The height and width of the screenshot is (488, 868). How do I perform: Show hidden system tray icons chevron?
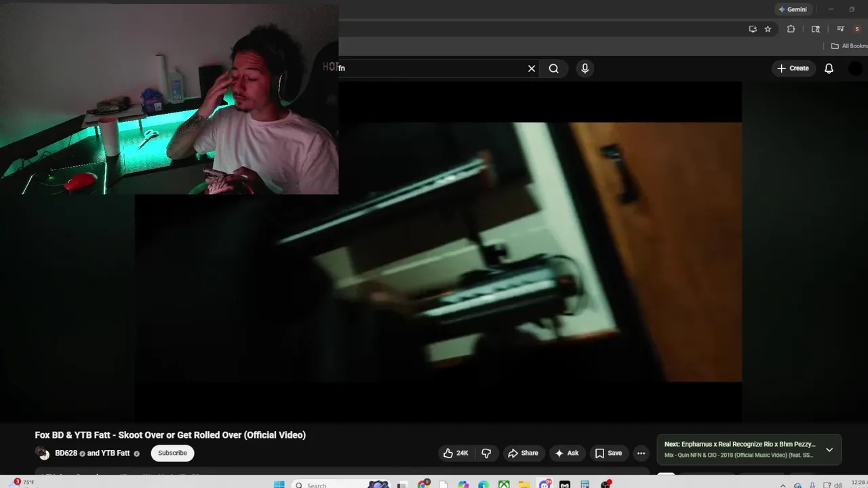[x=783, y=485]
